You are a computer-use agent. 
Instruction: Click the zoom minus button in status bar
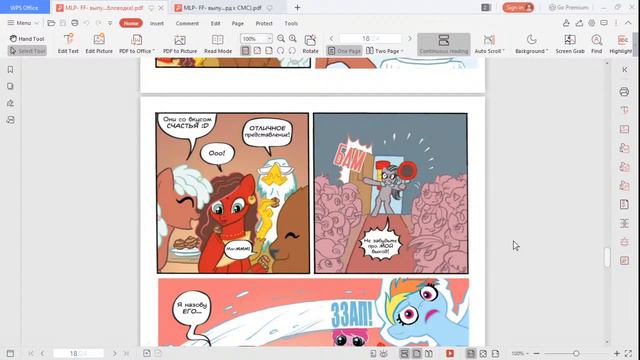(536, 353)
